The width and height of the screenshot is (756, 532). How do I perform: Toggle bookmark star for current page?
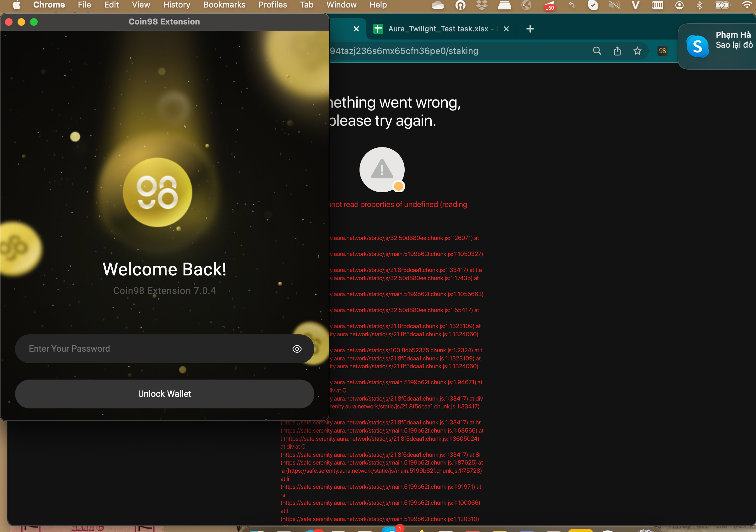click(637, 51)
